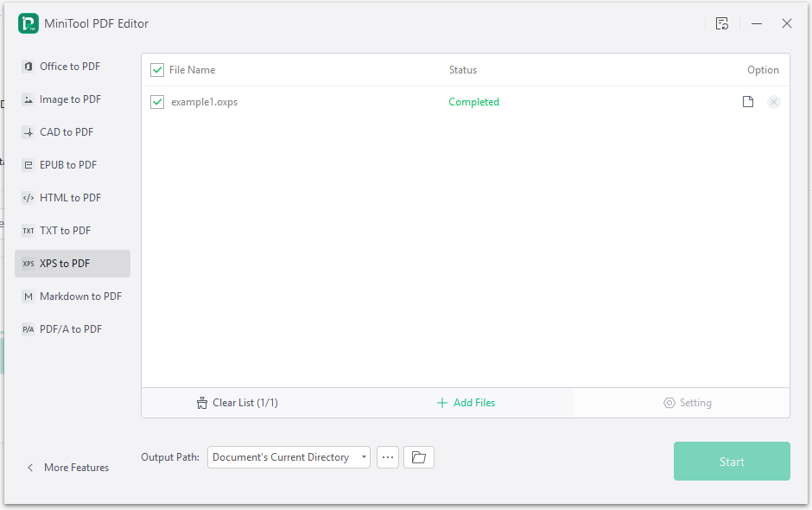Open conversion history icon in title bar

[x=722, y=23]
